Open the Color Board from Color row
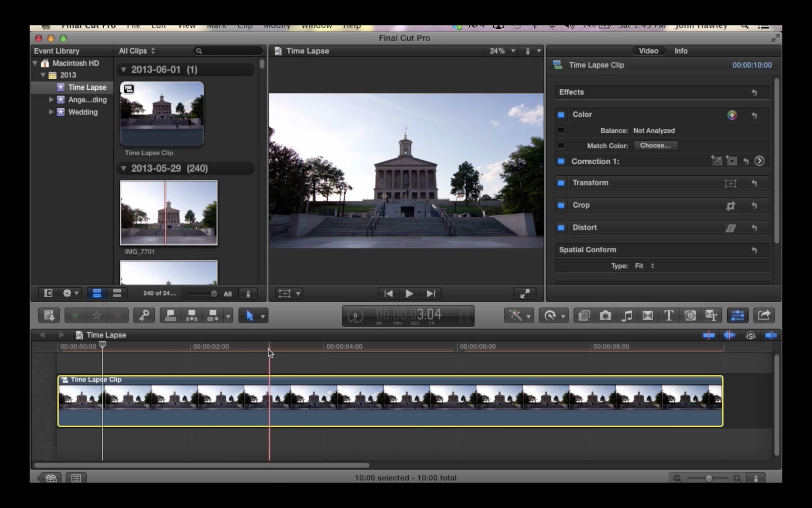 pos(732,115)
